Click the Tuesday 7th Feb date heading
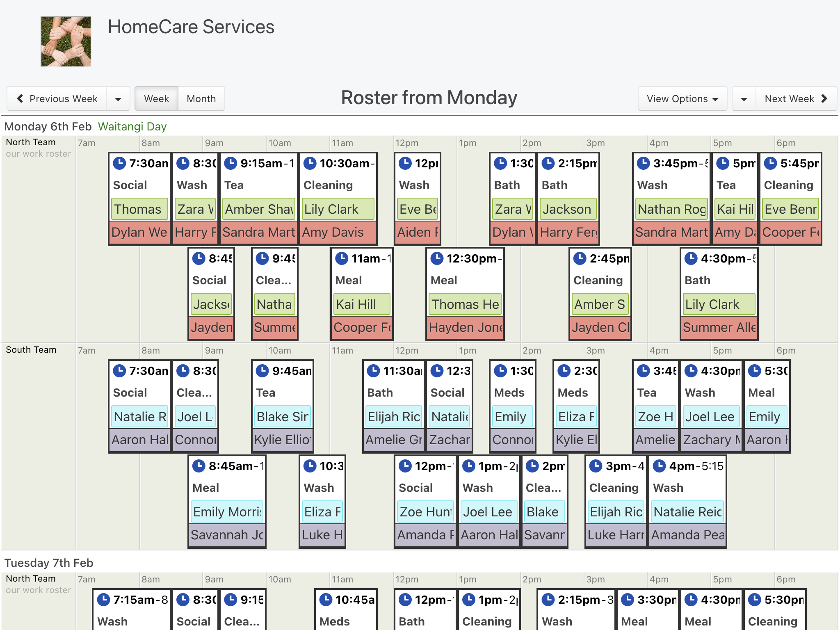Viewport: 840px width, 630px height. tap(49, 563)
